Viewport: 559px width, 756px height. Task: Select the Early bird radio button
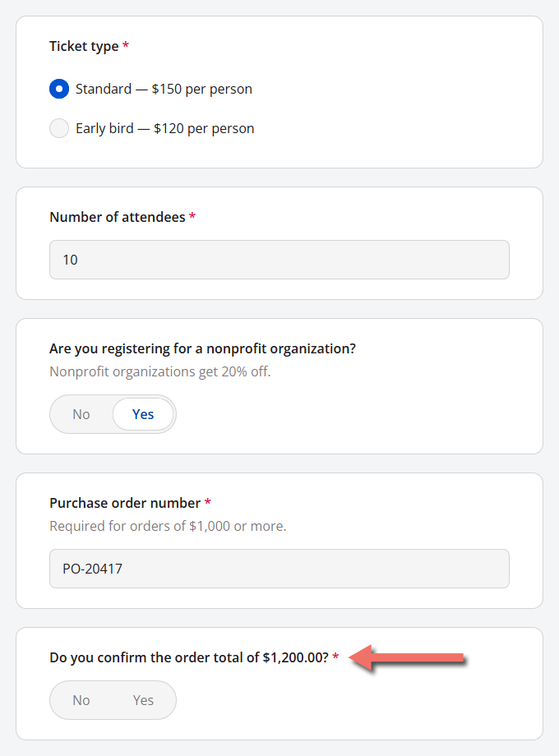[x=59, y=128]
